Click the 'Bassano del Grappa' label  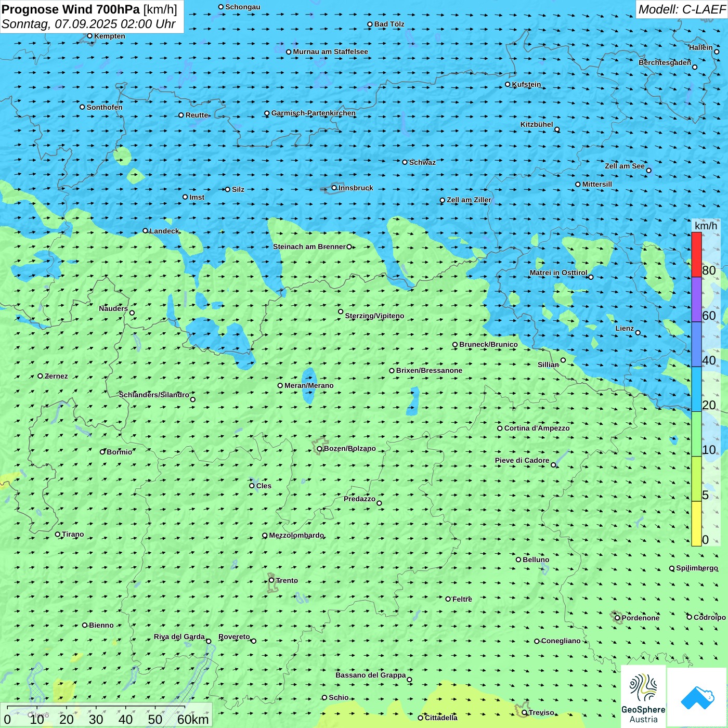pos(371,675)
